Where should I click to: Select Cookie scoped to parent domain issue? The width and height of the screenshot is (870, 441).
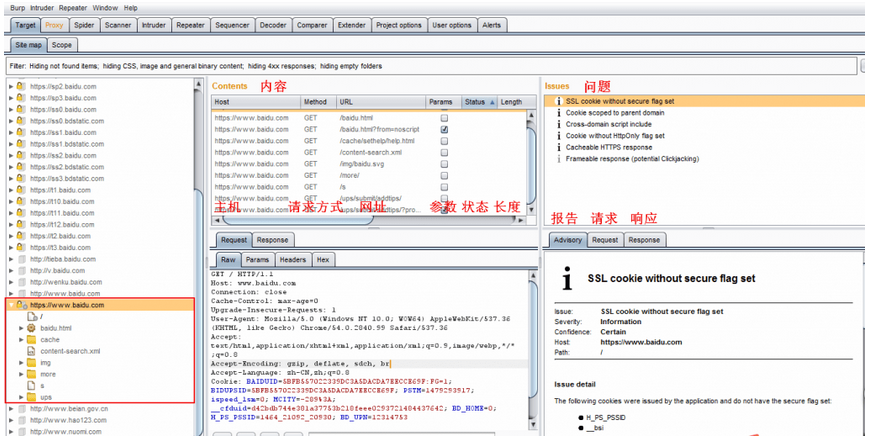click(615, 113)
